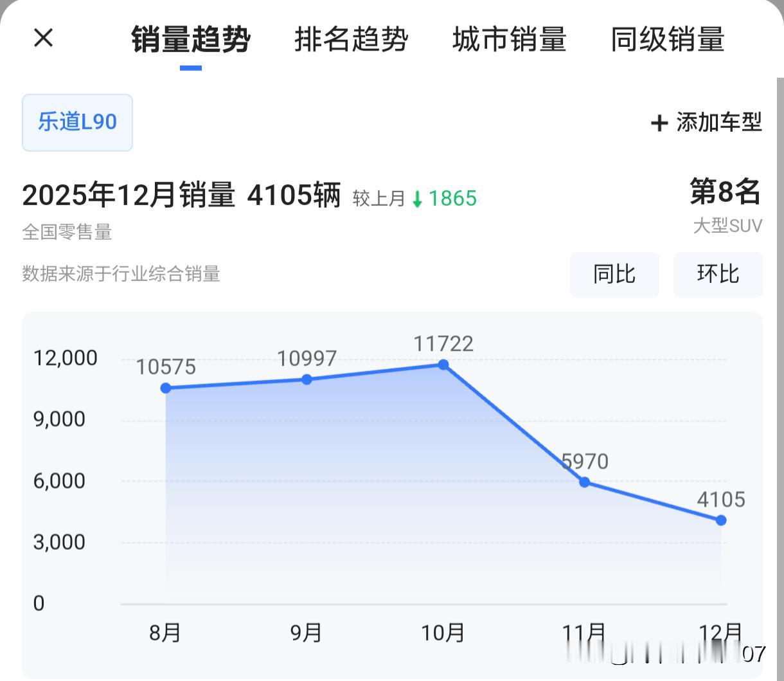Close the sales panel with X icon
The image size is (784, 681).
(x=43, y=38)
